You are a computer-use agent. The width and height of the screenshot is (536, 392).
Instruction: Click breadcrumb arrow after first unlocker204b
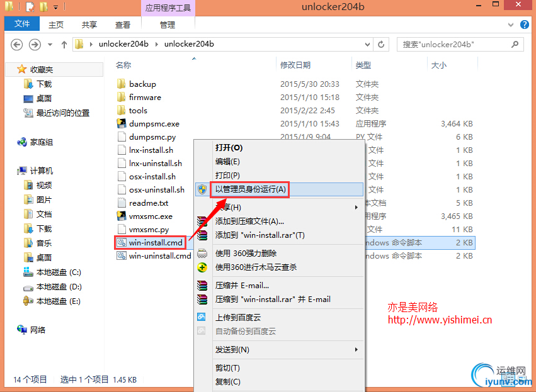coord(157,44)
